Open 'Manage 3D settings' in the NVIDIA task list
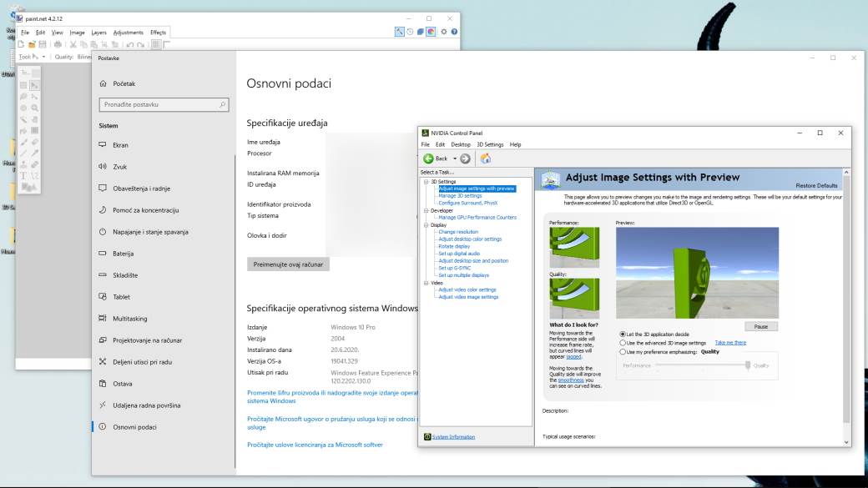868x488 pixels. tap(461, 195)
